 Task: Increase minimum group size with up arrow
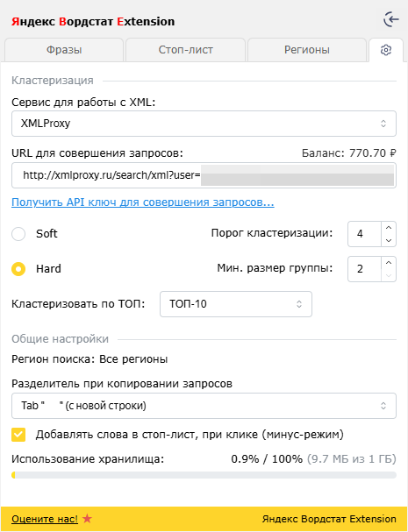[389, 263]
